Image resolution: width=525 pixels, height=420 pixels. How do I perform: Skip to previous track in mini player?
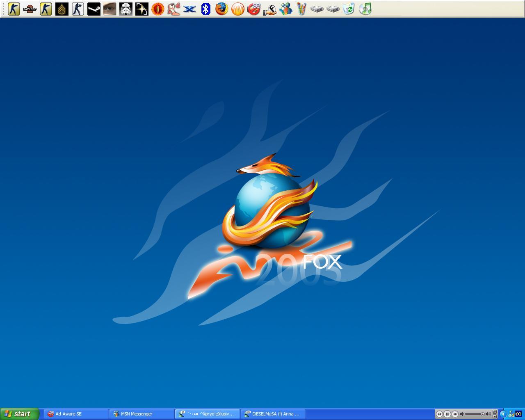pos(439,414)
